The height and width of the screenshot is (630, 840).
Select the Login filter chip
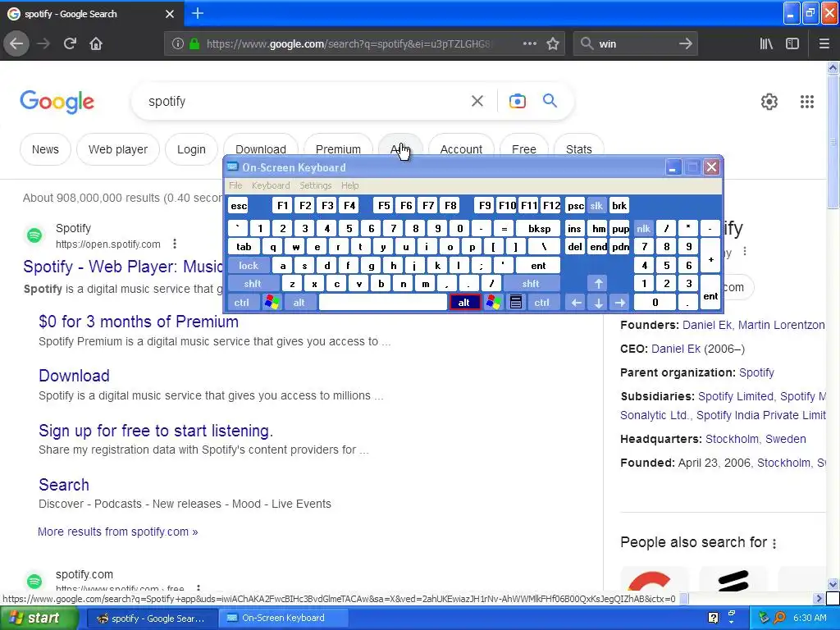[191, 149]
